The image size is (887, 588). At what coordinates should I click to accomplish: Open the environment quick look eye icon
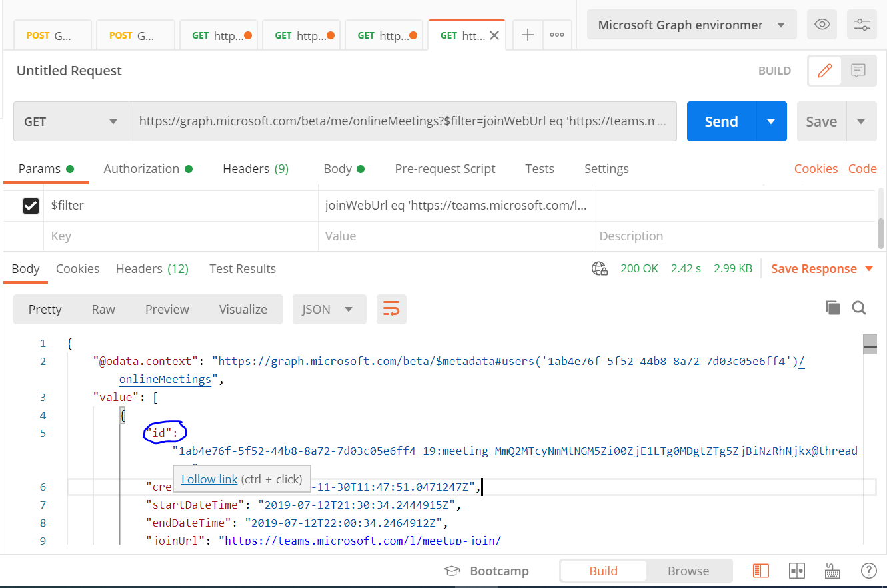[822, 24]
